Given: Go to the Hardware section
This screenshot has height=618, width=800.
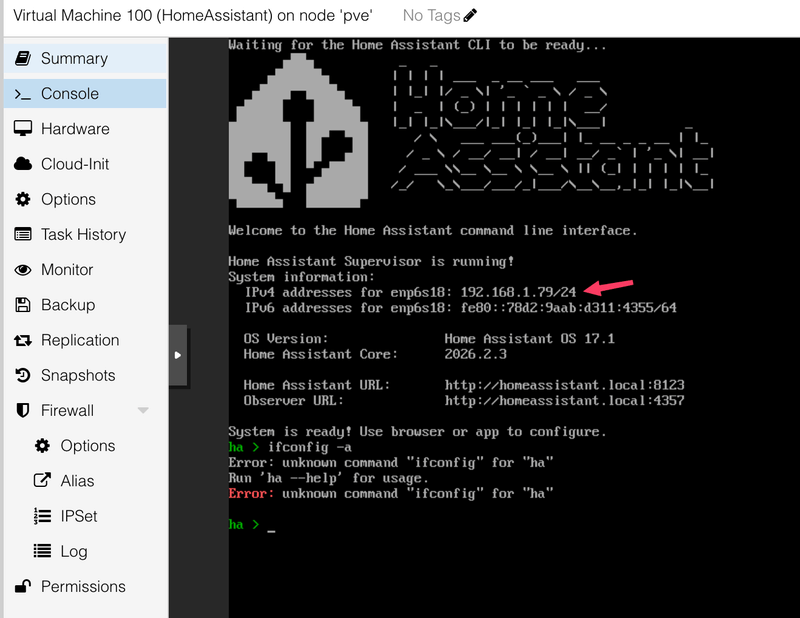Looking at the screenshot, I should tap(85, 129).
